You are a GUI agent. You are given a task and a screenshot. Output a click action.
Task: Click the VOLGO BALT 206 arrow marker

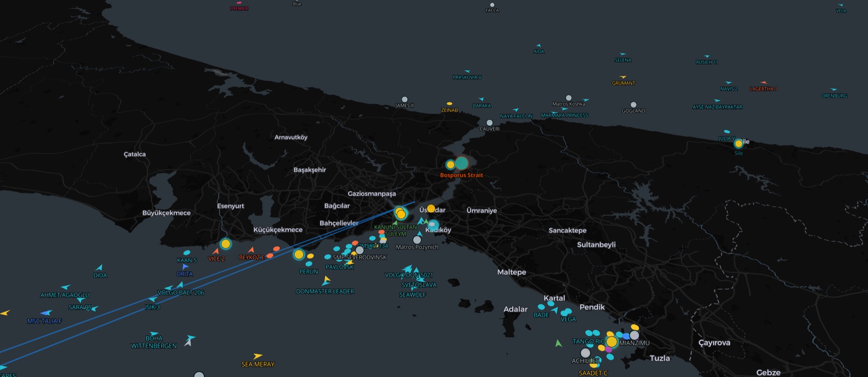tap(180, 285)
